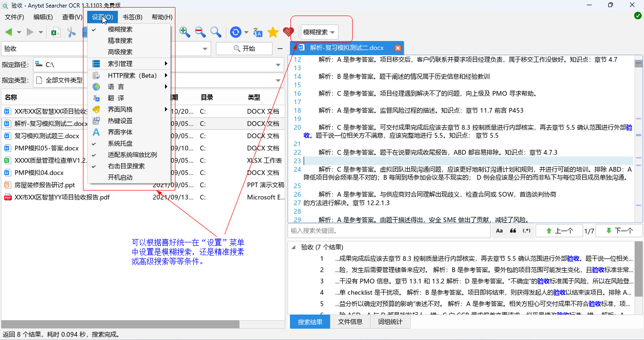The image size is (644, 340).
Task: Click the 开始 search button
Action: (244, 48)
